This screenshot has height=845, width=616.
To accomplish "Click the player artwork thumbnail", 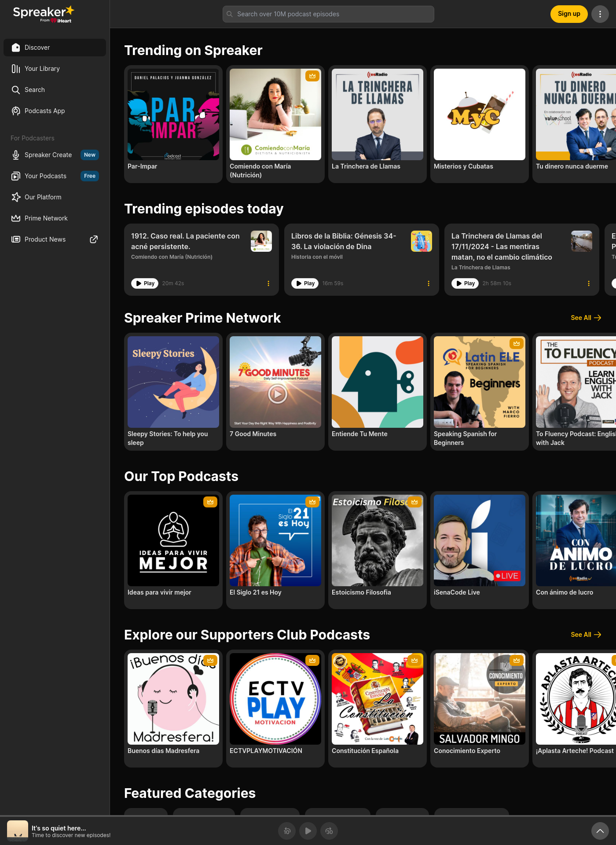I will pos(18,831).
